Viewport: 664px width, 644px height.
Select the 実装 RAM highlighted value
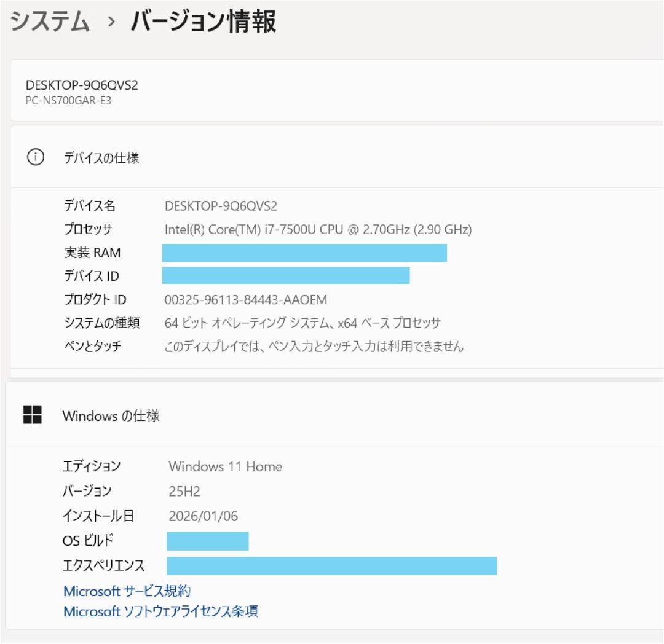(304, 252)
